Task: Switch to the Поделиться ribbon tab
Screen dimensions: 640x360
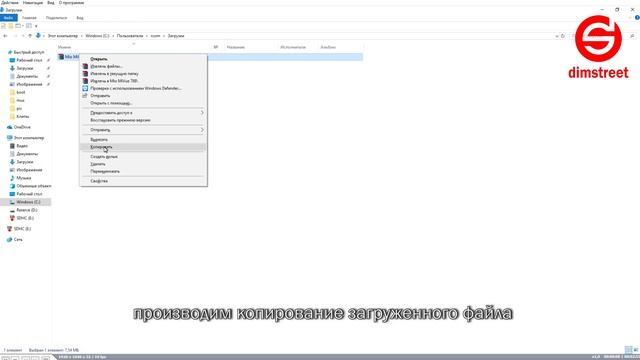Action: coord(56,18)
